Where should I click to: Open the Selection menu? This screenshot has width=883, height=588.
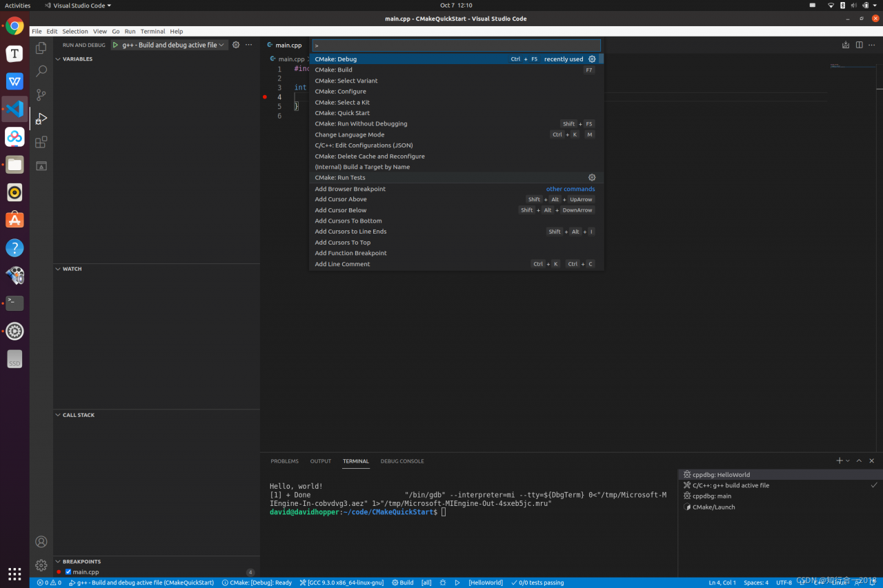[x=75, y=31]
